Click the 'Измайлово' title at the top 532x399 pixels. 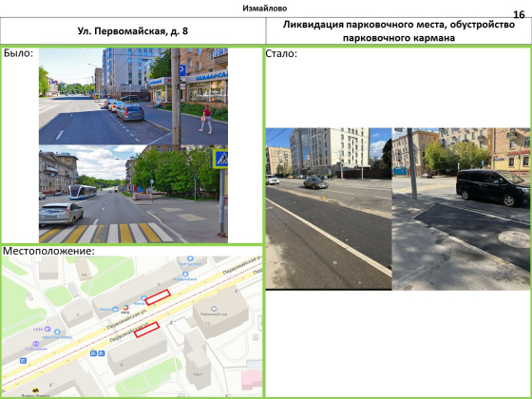click(265, 9)
